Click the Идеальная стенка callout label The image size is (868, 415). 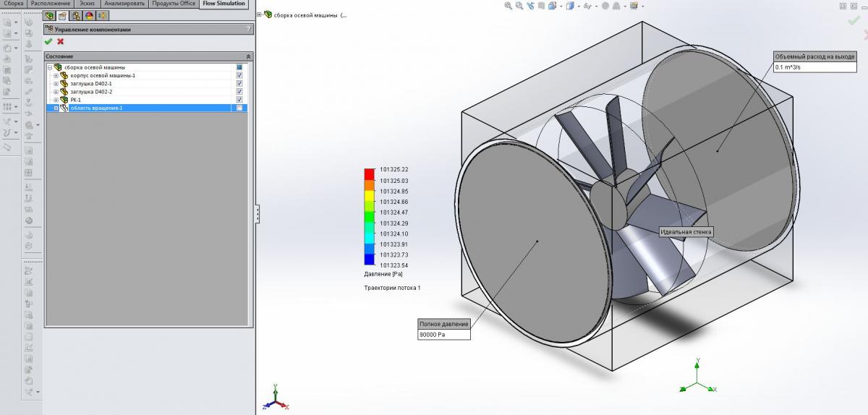click(x=686, y=232)
